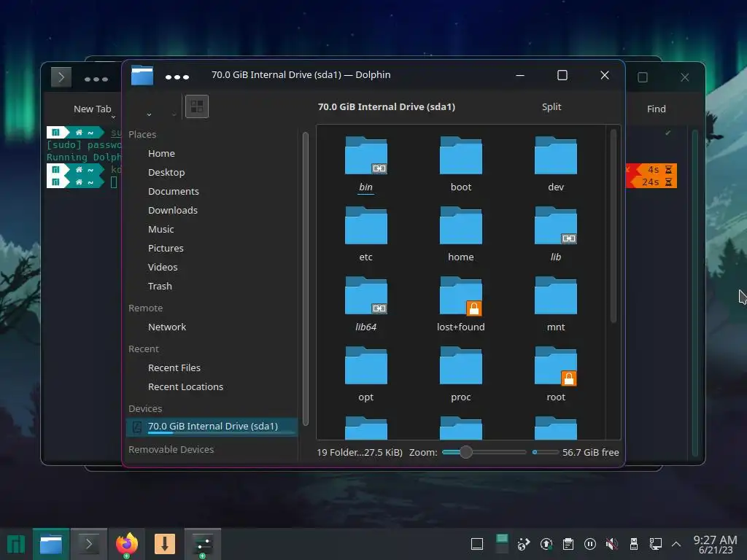Select Documents in Places panel
The width and height of the screenshot is (747, 560).
(x=174, y=192)
